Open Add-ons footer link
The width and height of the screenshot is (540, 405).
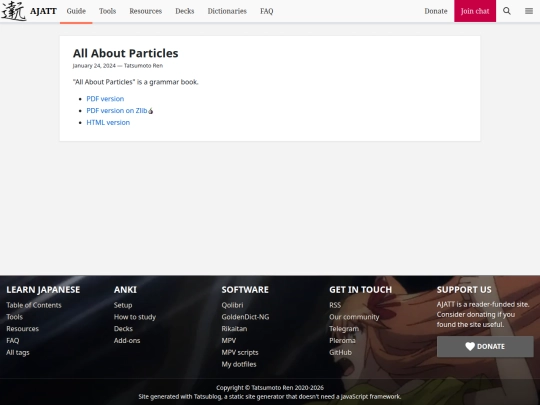pyautogui.click(x=127, y=341)
